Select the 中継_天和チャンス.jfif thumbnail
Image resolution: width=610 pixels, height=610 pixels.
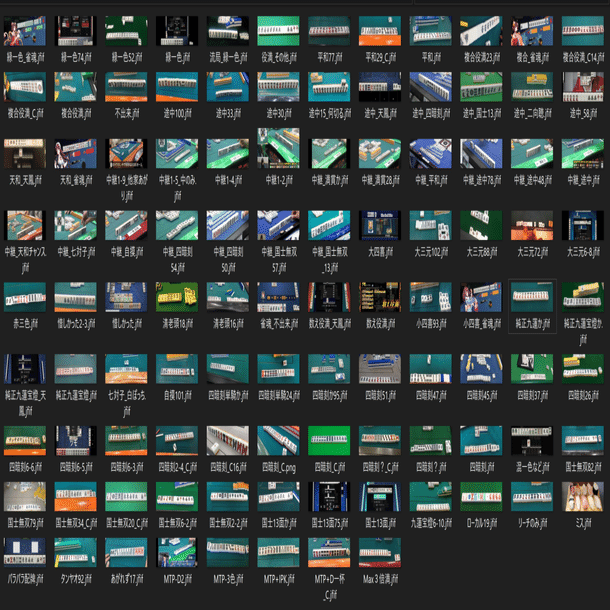(25, 225)
